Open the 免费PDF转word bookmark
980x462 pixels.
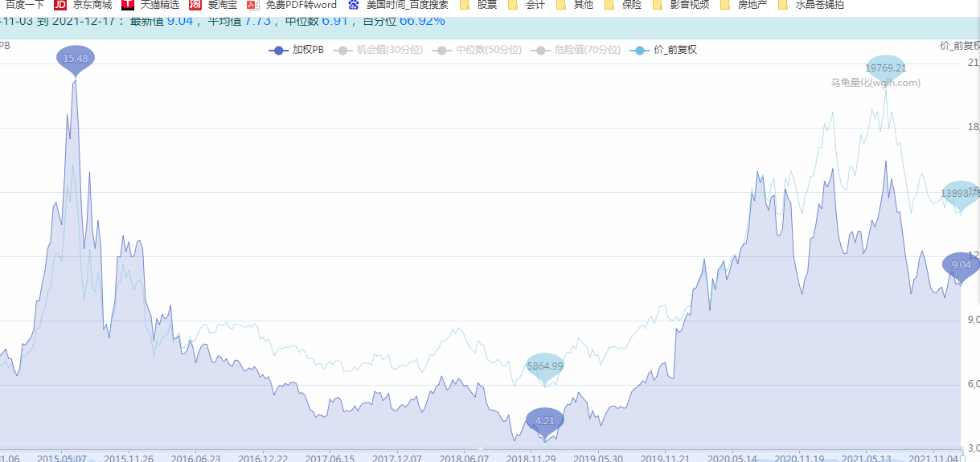coord(291,5)
